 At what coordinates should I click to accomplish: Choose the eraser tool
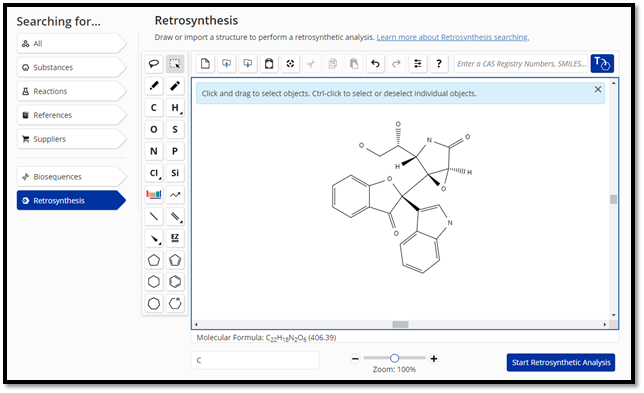(x=175, y=85)
